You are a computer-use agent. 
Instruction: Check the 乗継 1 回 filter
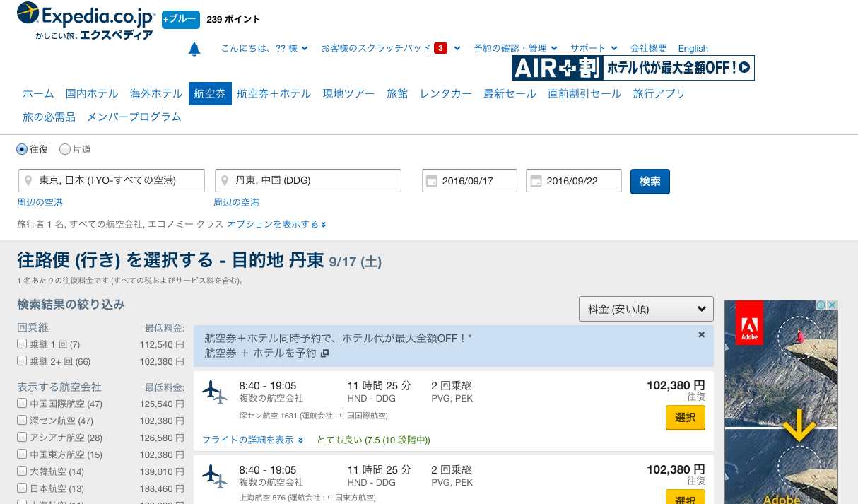[22, 344]
